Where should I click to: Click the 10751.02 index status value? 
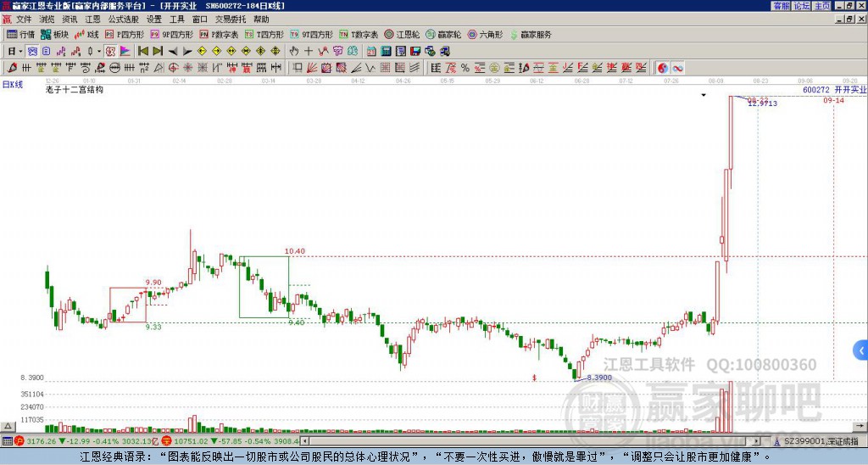click(192, 441)
